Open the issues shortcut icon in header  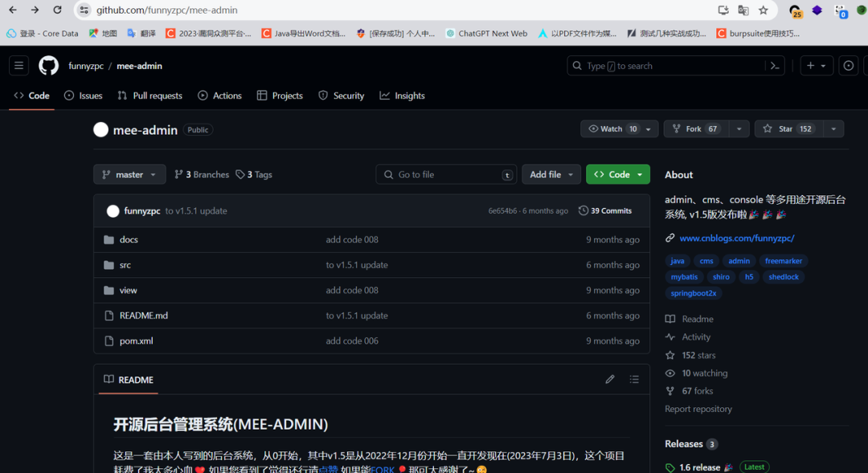tap(848, 66)
